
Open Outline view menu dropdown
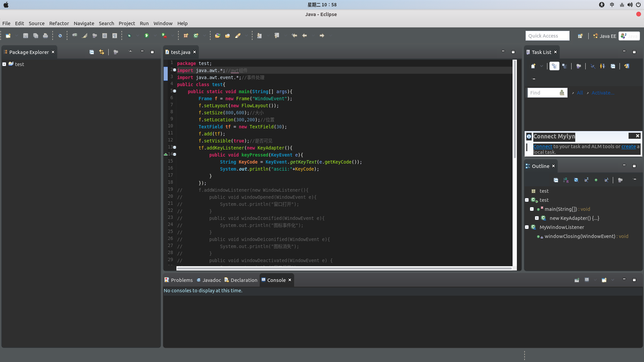(635, 179)
